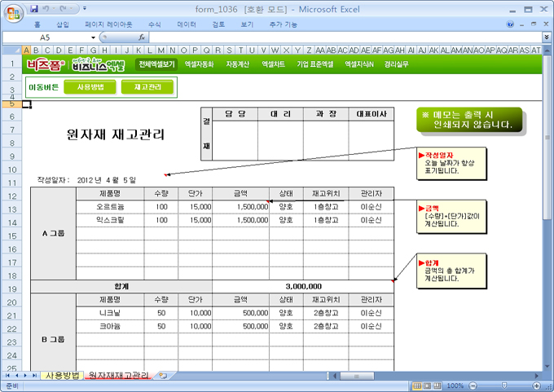
Task: Click the Office button logo
Action: click(x=13, y=13)
